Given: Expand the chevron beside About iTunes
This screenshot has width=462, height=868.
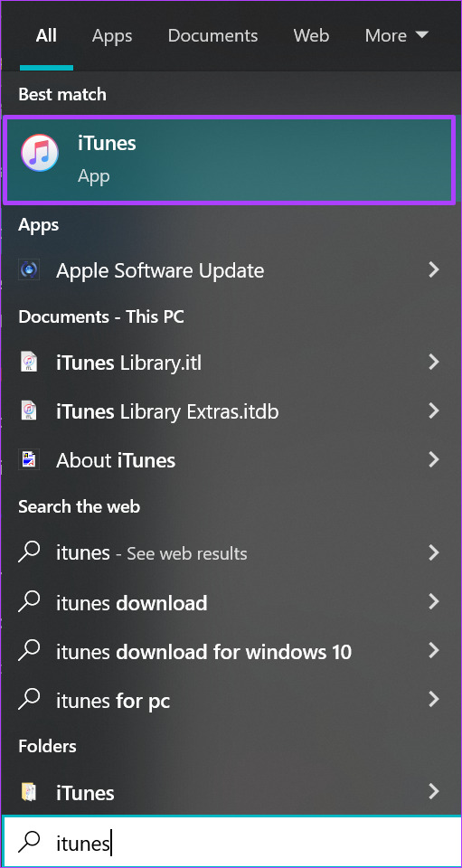Looking at the screenshot, I should tap(434, 459).
